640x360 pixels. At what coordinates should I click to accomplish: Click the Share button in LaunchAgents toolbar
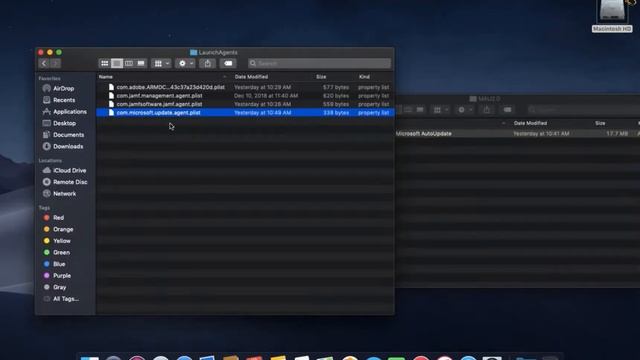208,63
